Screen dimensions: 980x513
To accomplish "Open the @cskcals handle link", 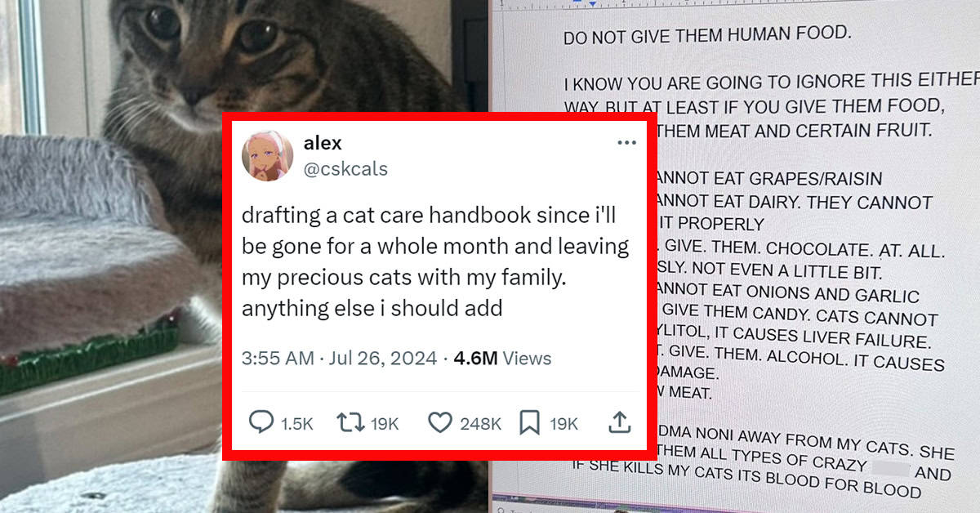I will [345, 169].
